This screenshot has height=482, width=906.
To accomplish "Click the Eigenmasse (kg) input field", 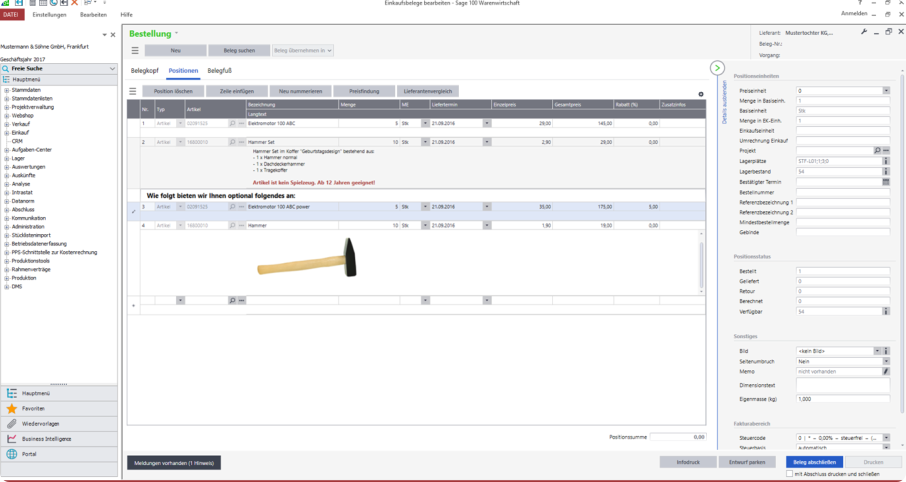I will click(x=843, y=399).
